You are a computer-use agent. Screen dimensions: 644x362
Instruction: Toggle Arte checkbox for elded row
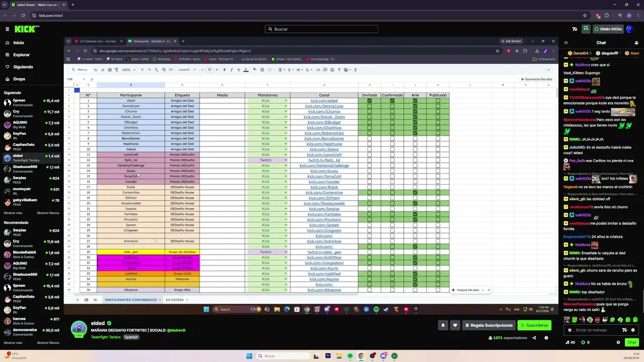point(415,101)
